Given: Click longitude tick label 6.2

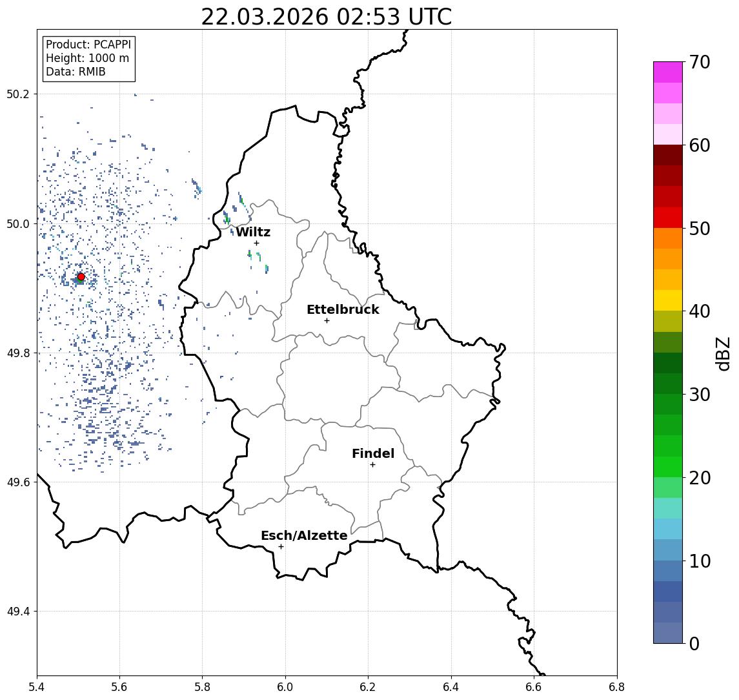Looking at the screenshot, I should point(368,687).
